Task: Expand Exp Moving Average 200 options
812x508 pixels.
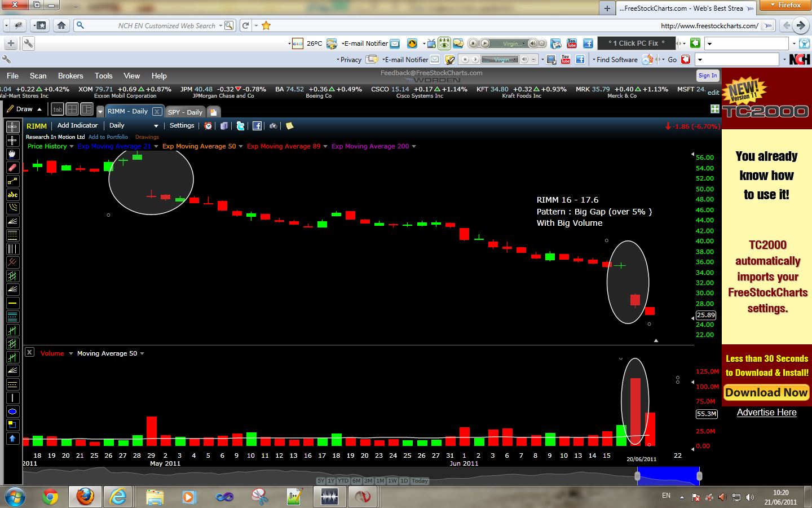Action: pyautogui.click(x=414, y=147)
